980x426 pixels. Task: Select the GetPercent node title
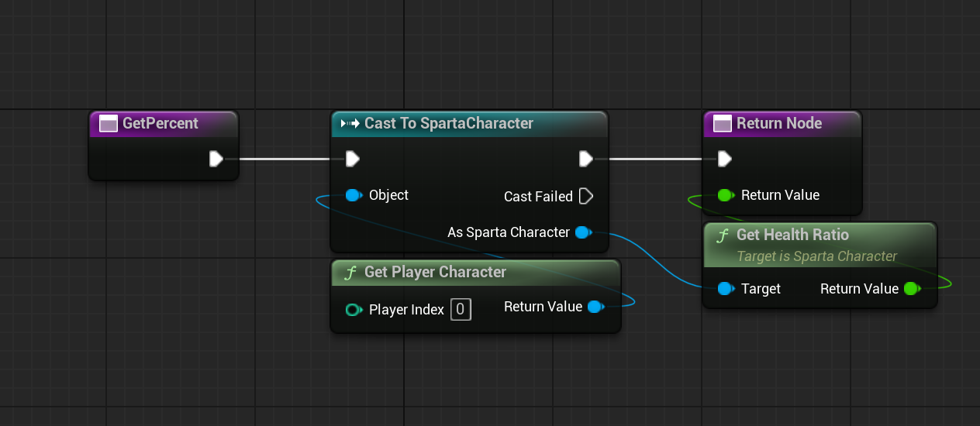(x=160, y=123)
